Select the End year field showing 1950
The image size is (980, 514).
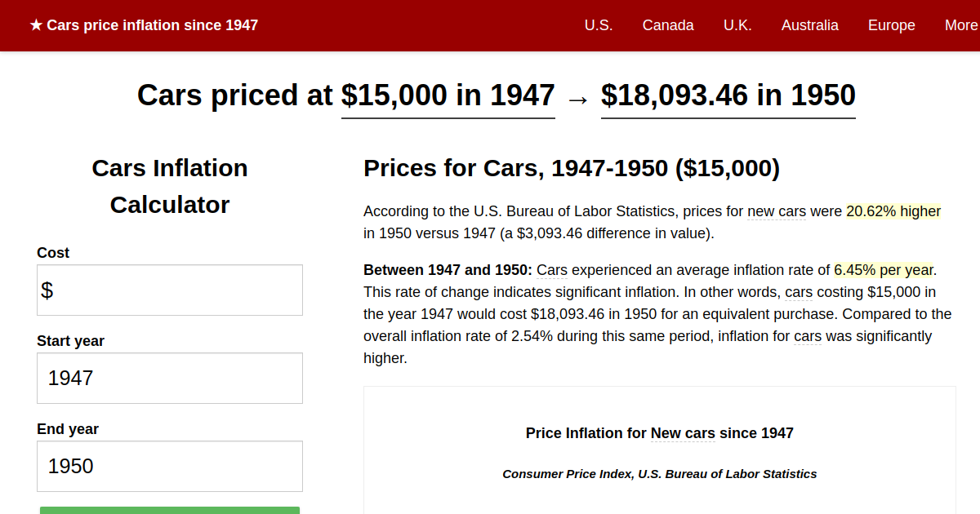click(169, 466)
